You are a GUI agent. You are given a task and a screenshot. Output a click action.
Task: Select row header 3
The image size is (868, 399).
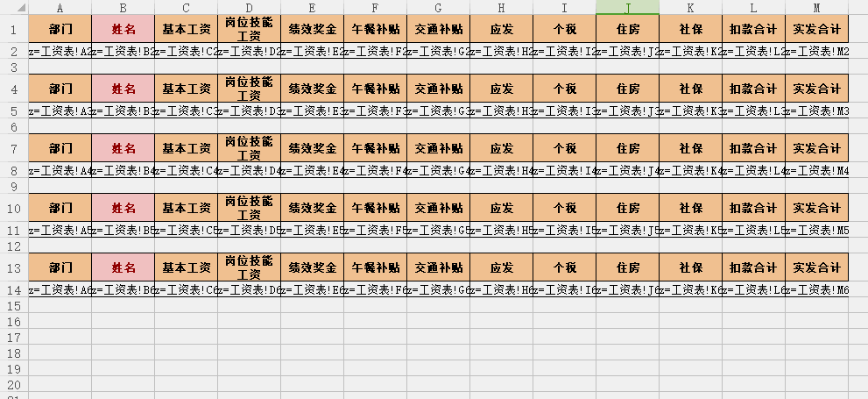pos(14,68)
